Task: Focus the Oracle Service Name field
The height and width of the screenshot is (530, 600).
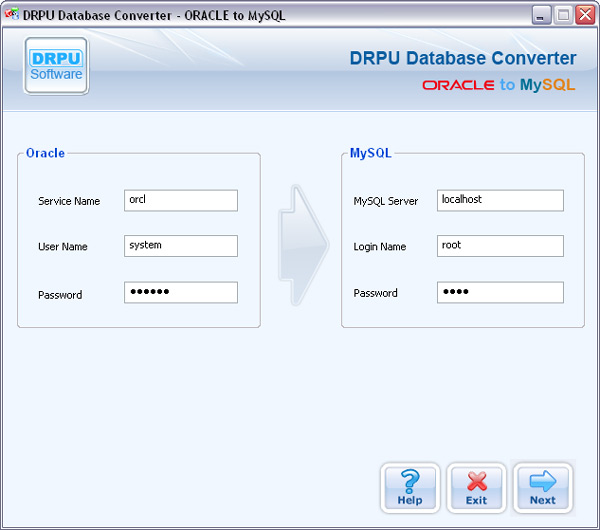Action: (x=181, y=201)
